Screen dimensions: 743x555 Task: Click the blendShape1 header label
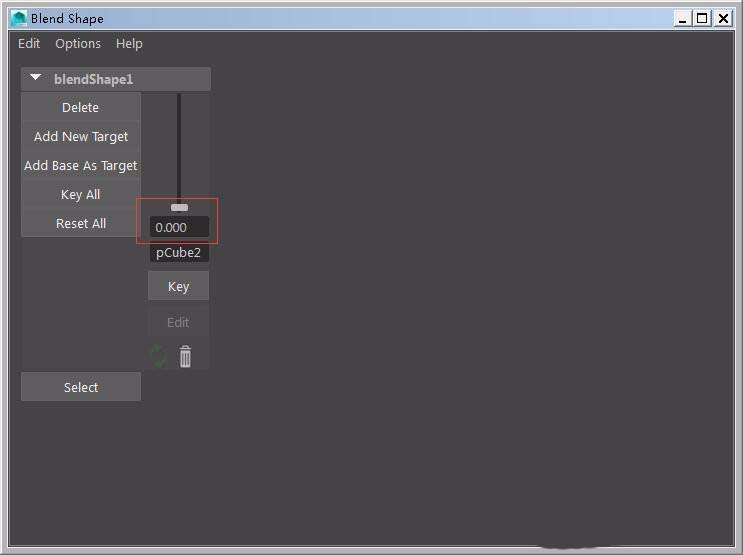[93, 79]
